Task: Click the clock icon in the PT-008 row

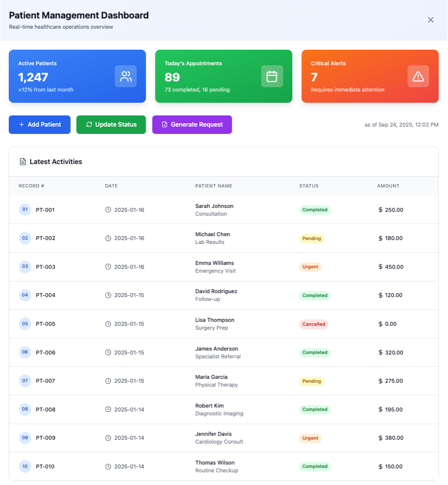Action: click(108, 410)
